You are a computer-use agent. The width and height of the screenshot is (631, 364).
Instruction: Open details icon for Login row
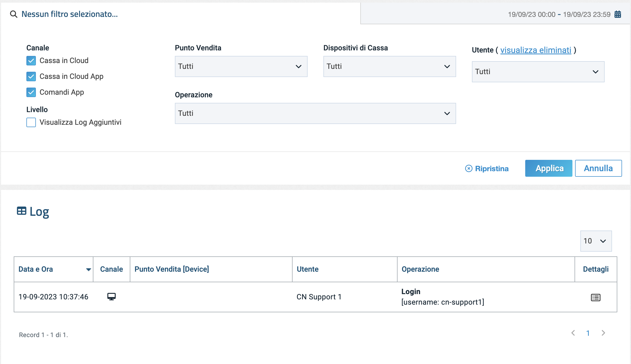pyautogui.click(x=596, y=297)
